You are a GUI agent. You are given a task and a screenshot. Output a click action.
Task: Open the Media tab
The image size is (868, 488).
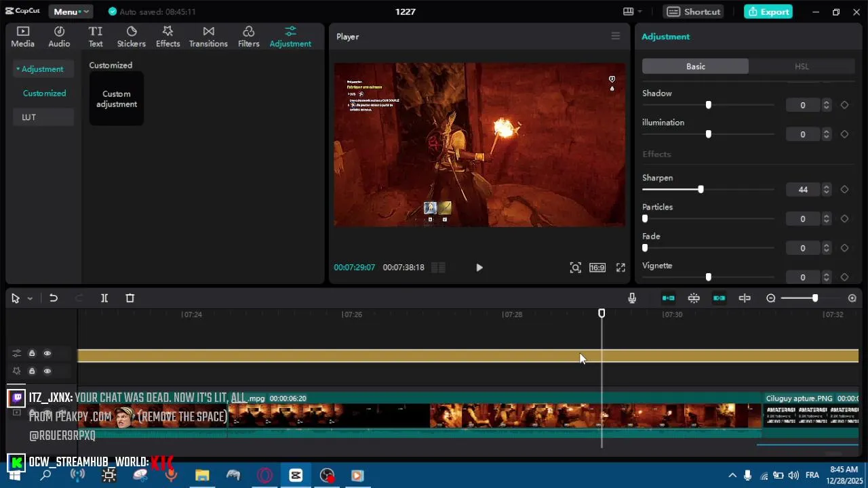point(22,37)
